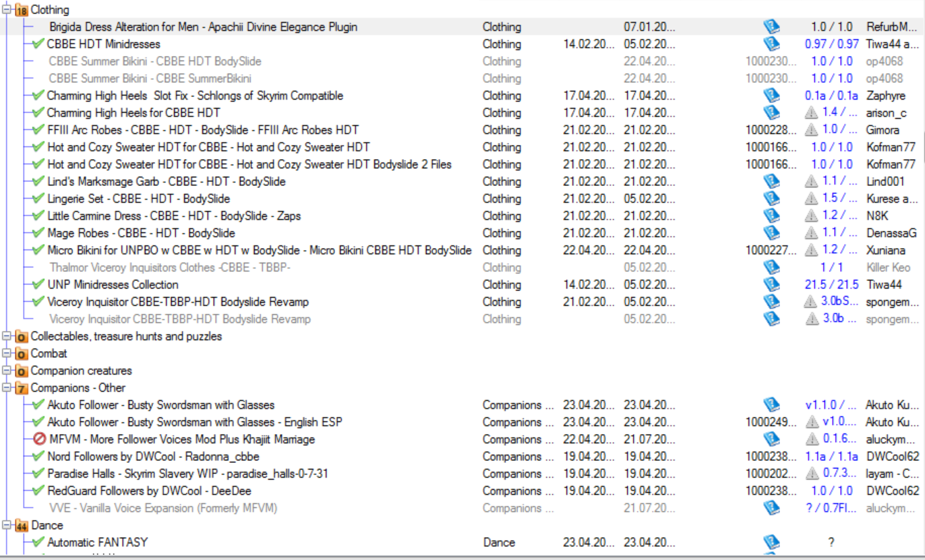925x560 pixels.
Task: Toggle green checkmark for CBBE HDT Minidresses
Action: [38, 44]
